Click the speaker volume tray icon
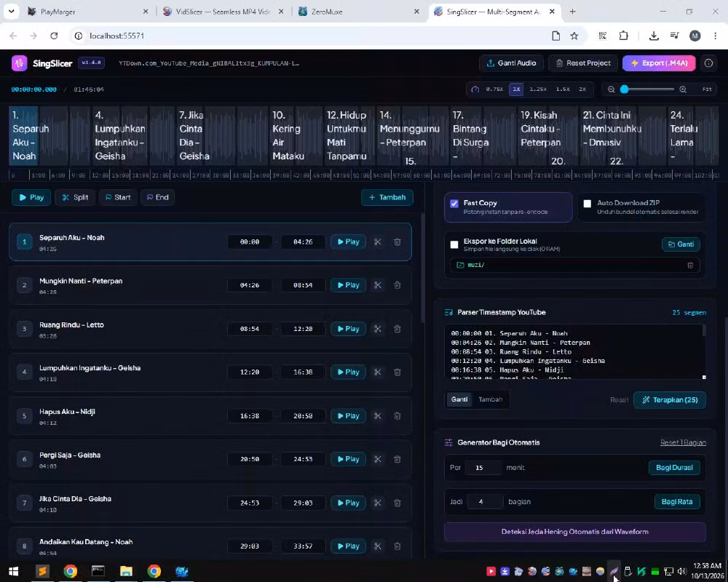The width and height of the screenshot is (728, 582). (x=682, y=571)
